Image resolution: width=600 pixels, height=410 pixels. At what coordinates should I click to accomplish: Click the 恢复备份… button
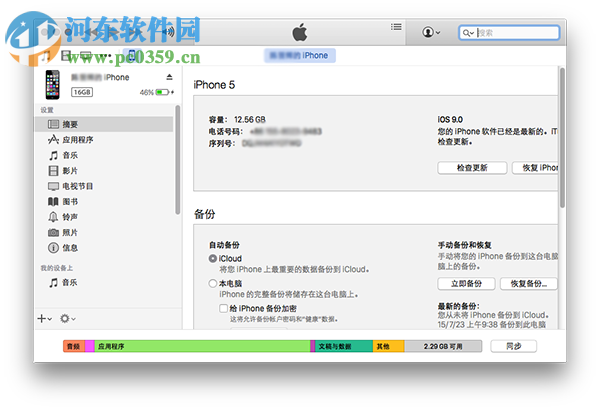(x=528, y=284)
